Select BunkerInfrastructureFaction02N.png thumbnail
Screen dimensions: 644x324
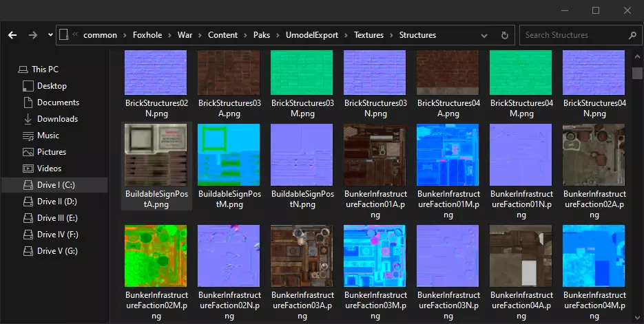coord(229,256)
